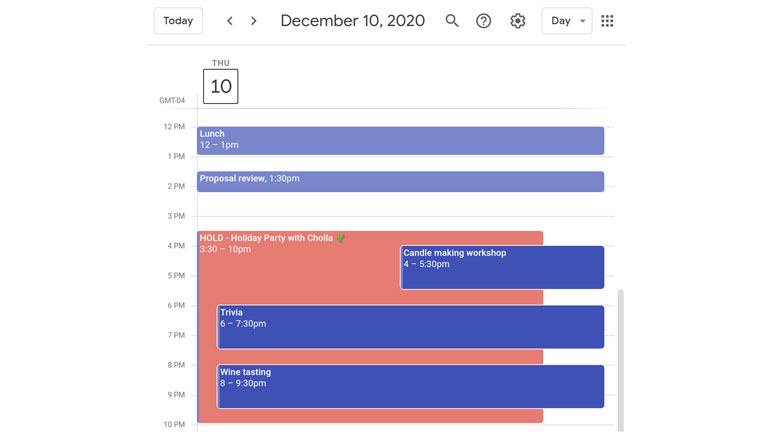Go to previous day arrow
Image resolution: width=768 pixels, height=432 pixels.
230,21
